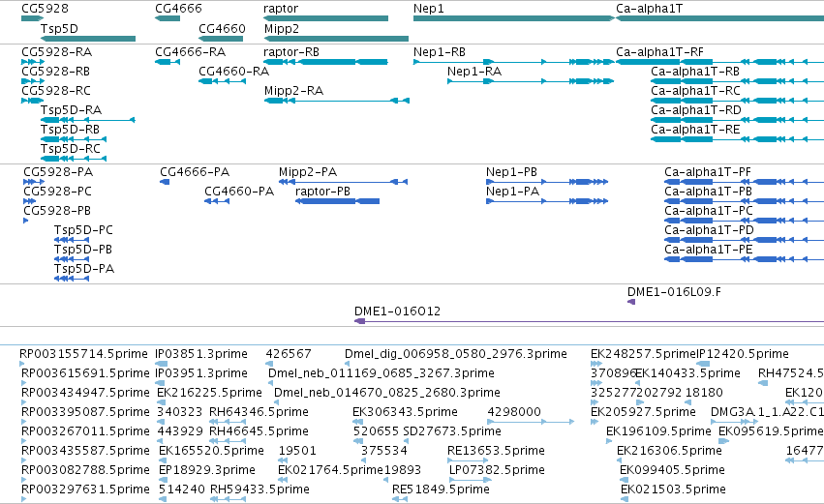Select the RE13653.5prime EST label
Screen dimensions: 824x504
point(496,451)
